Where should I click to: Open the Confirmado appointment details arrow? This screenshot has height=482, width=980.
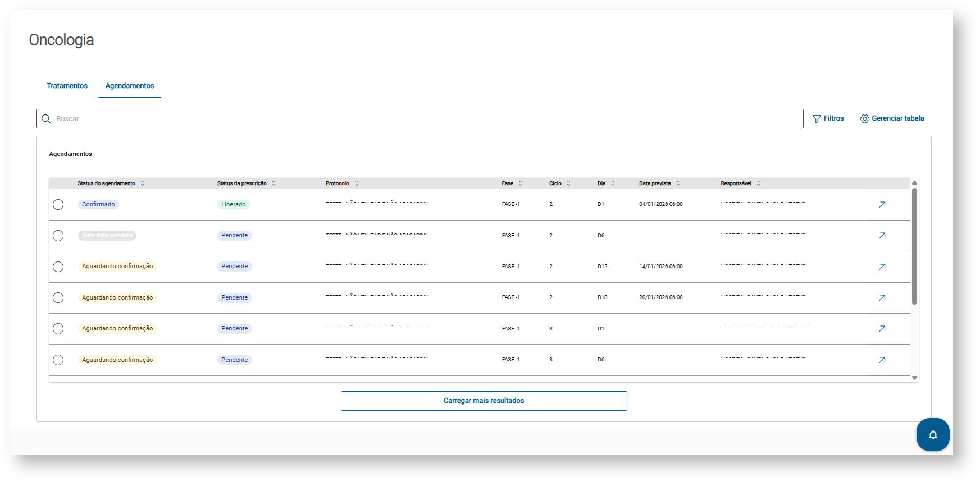[x=882, y=205]
